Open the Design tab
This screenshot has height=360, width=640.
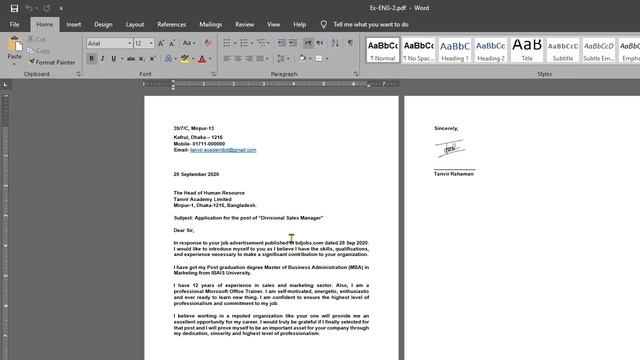pos(103,24)
